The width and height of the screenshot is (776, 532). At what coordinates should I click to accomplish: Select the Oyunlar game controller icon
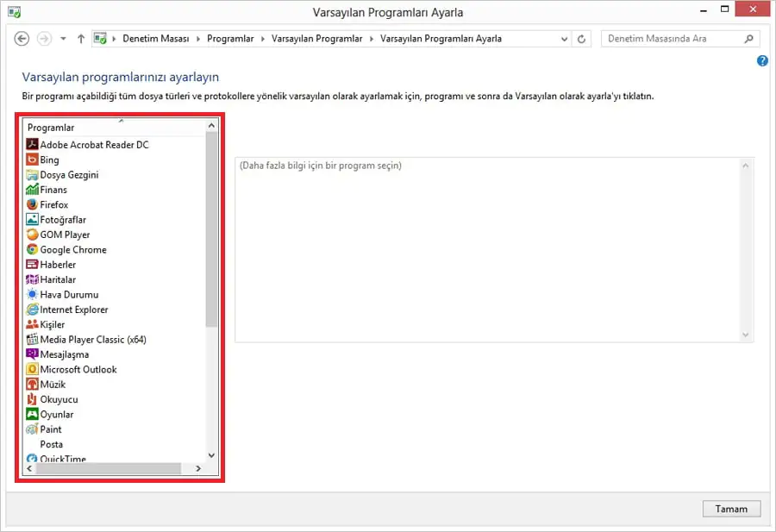click(x=32, y=414)
